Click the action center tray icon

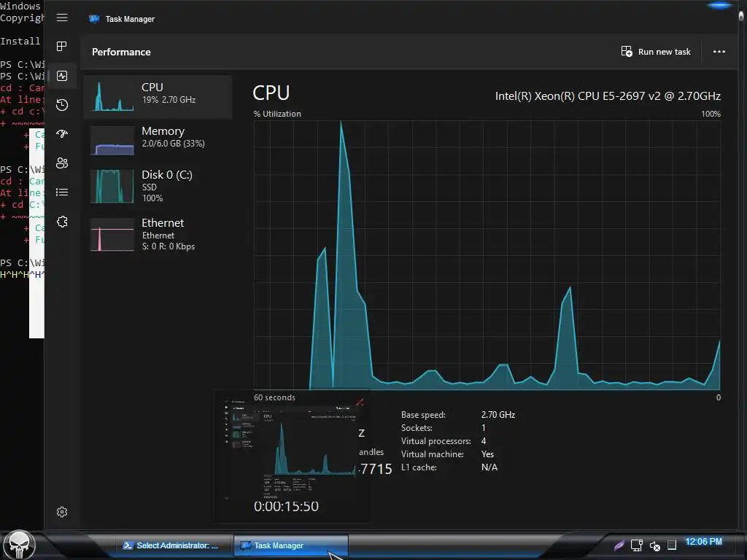[x=672, y=545]
